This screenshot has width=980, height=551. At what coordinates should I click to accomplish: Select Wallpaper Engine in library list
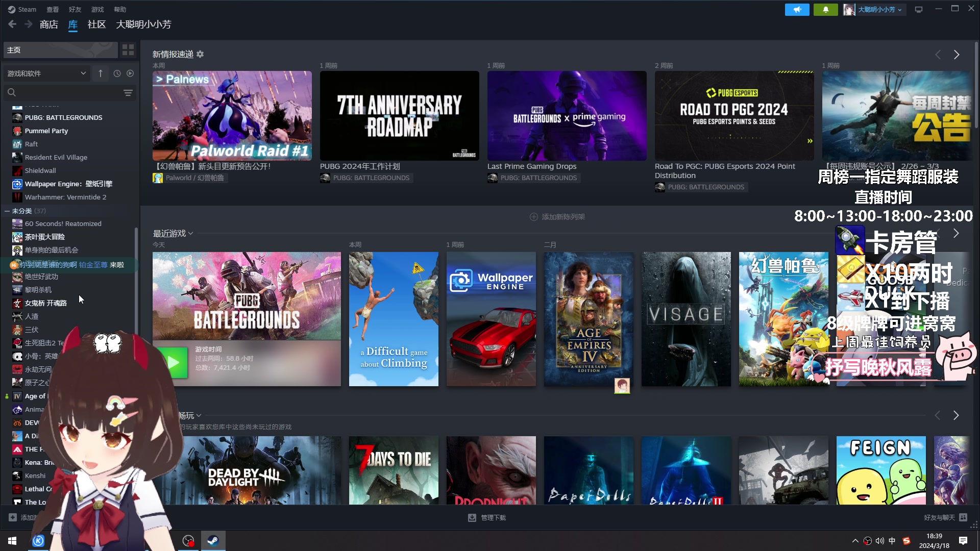(70, 184)
